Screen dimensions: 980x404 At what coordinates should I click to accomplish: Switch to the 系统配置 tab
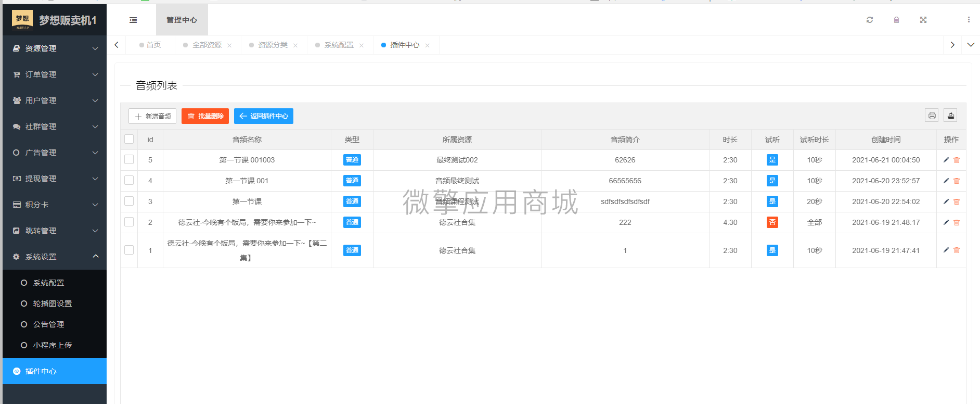(x=339, y=45)
